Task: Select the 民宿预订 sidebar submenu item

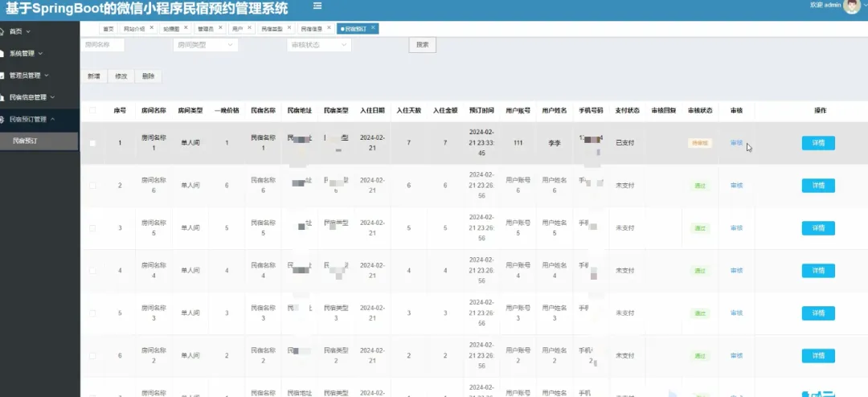Action: [39, 141]
